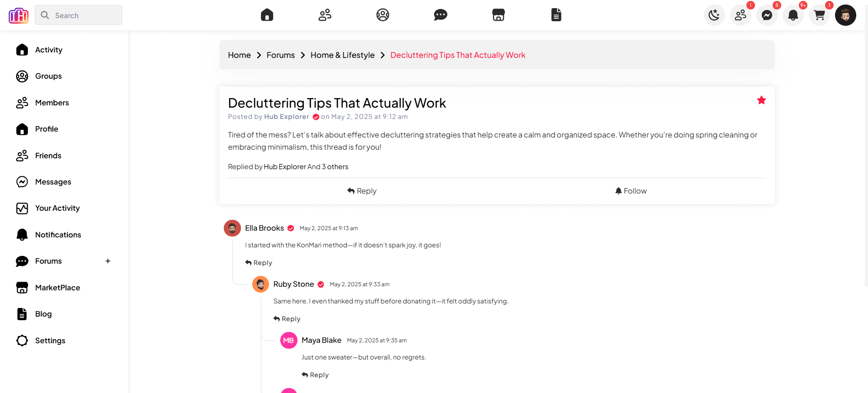
Task: Click the home icon in the top navigation
Action: click(267, 15)
